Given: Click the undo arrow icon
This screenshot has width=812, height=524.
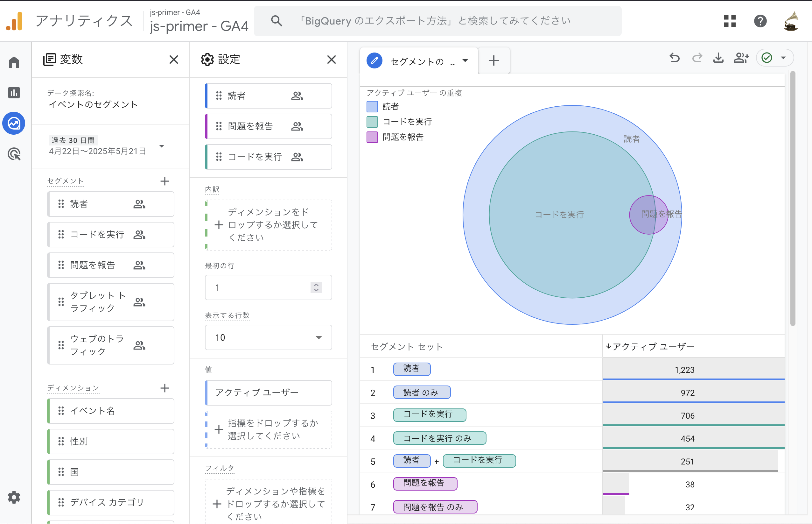Looking at the screenshot, I should (675, 58).
